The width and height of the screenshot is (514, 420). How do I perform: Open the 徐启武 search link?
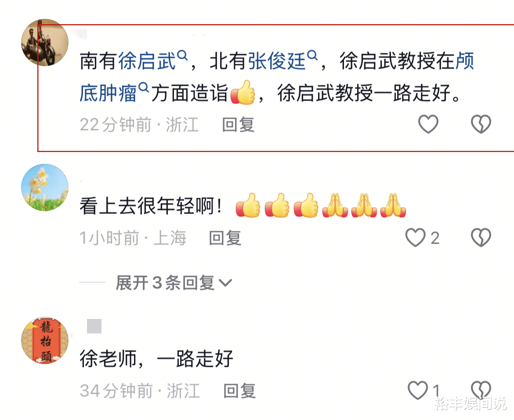(147, 62)
